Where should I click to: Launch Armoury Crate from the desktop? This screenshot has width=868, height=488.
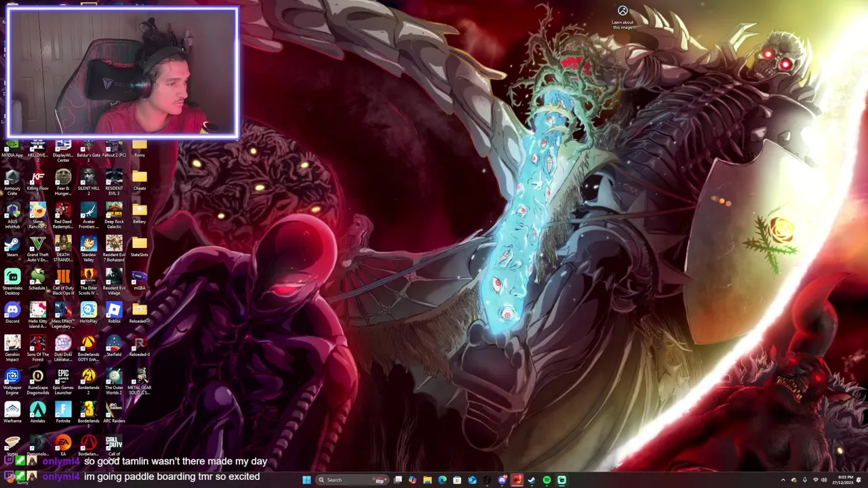click(x=12, y=181)
